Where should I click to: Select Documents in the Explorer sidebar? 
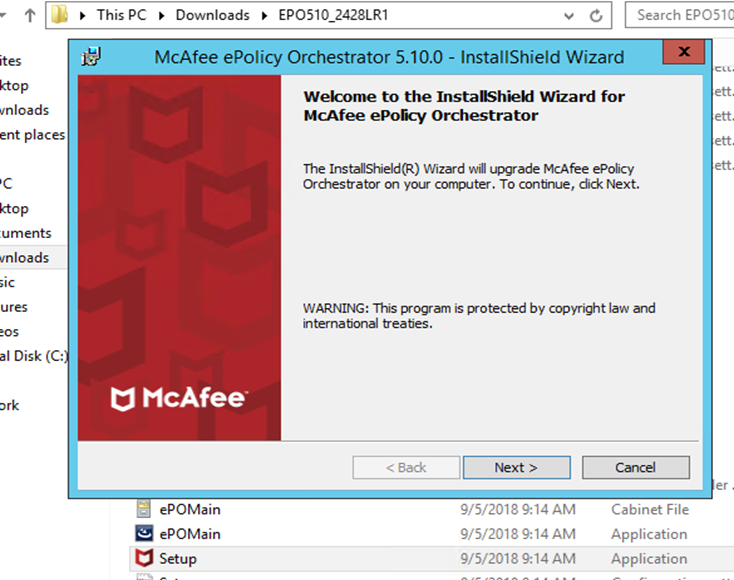tap(25, 233)
